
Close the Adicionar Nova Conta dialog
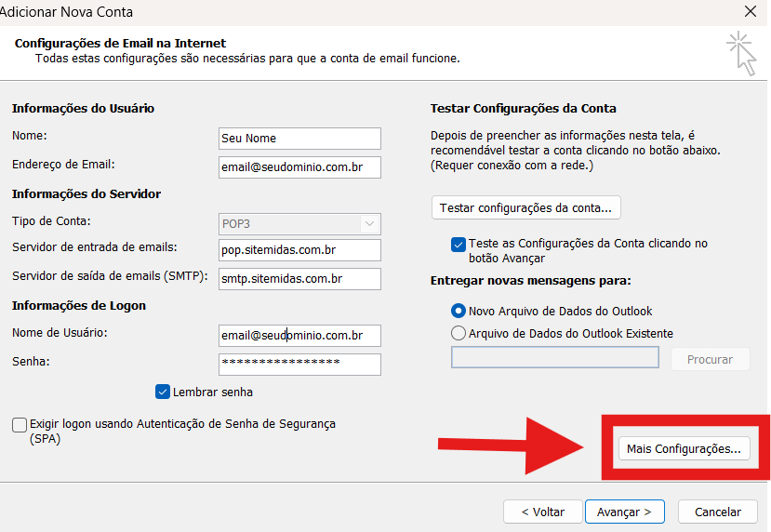750,12
